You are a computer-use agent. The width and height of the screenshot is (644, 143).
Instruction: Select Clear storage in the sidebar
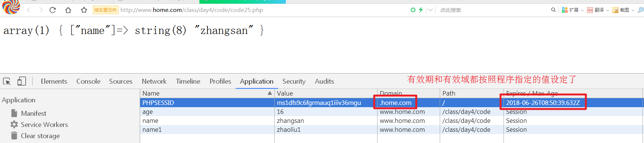[40, 136]
